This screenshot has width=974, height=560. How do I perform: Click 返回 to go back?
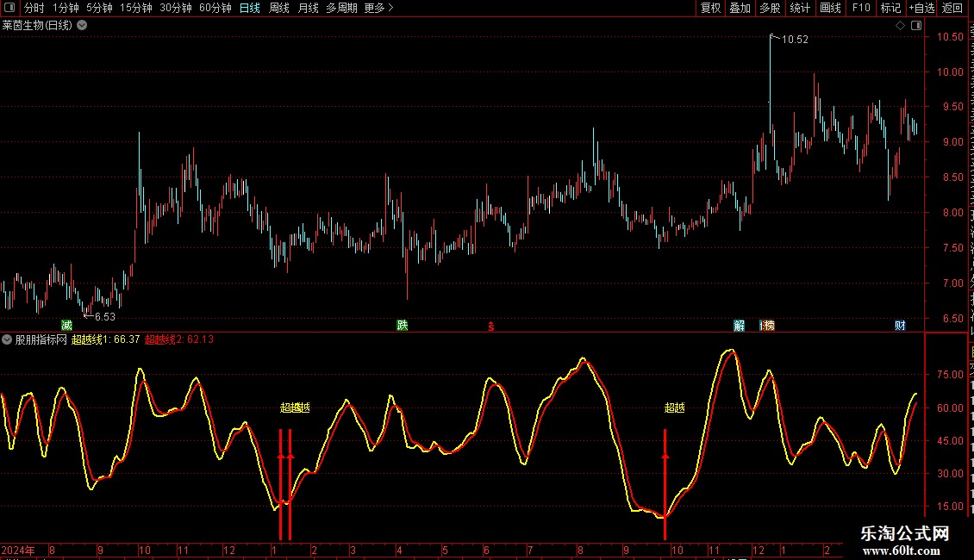pos(952,8)
